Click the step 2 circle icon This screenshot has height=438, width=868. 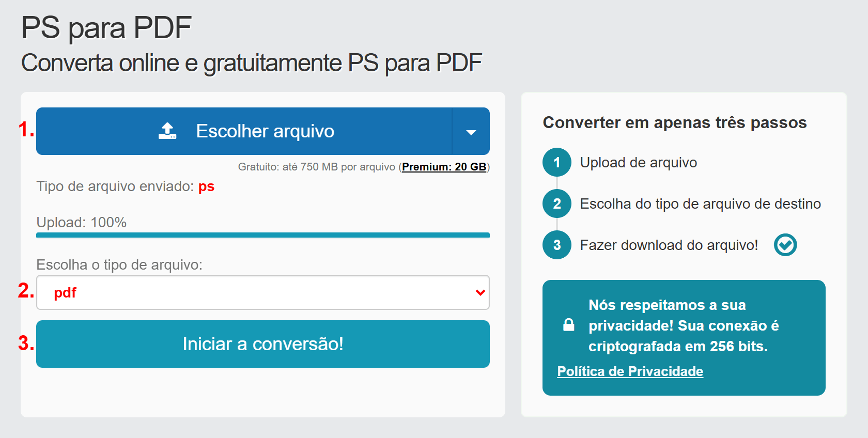[x=556, y=204]
